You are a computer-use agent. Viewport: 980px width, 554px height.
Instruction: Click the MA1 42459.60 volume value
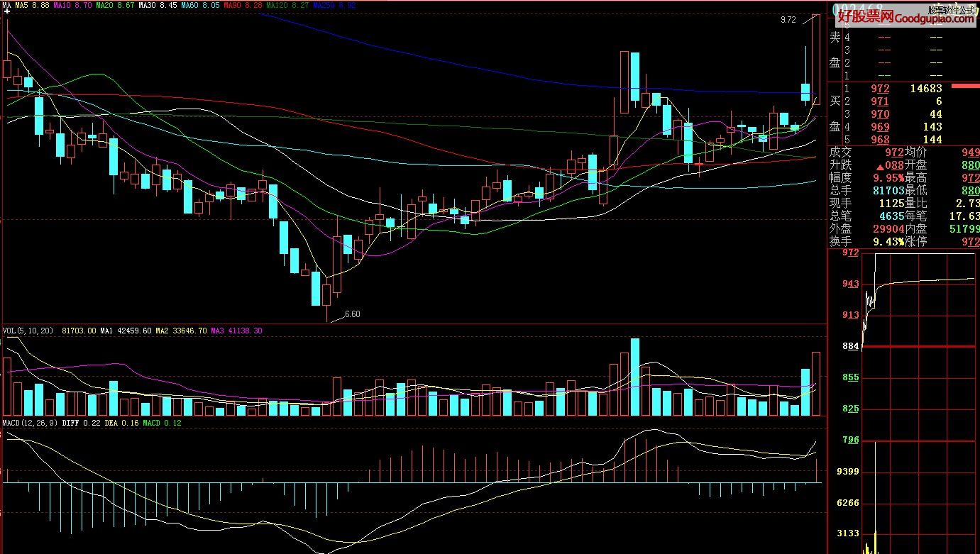click(x=124, y=331)
